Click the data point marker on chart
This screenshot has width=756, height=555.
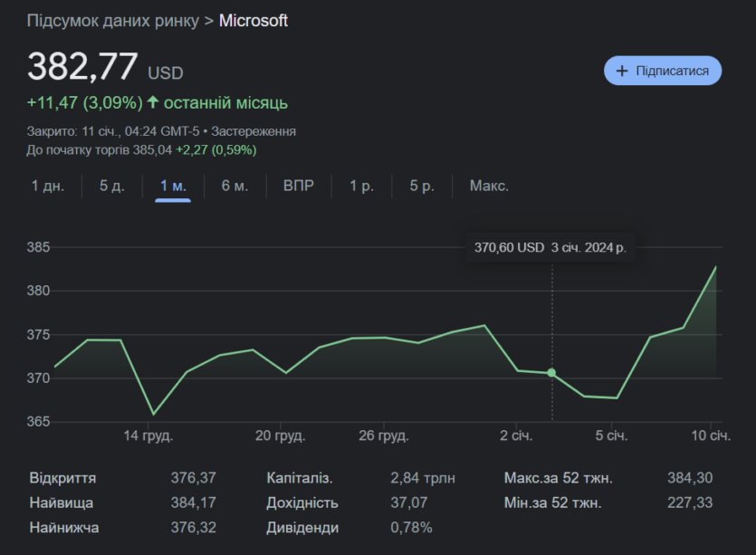tap(551, 373)
